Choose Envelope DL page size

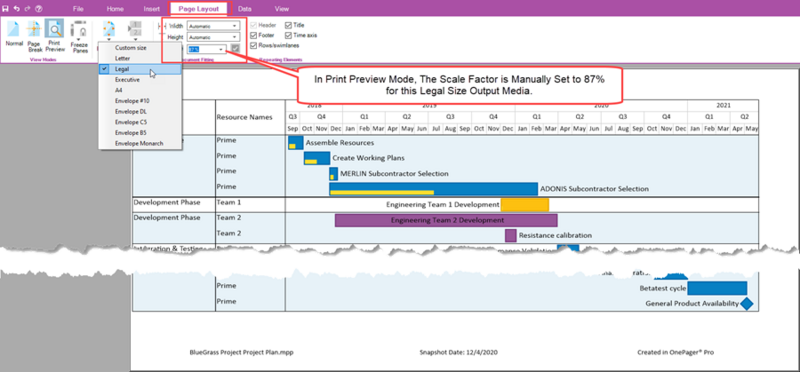140,111
